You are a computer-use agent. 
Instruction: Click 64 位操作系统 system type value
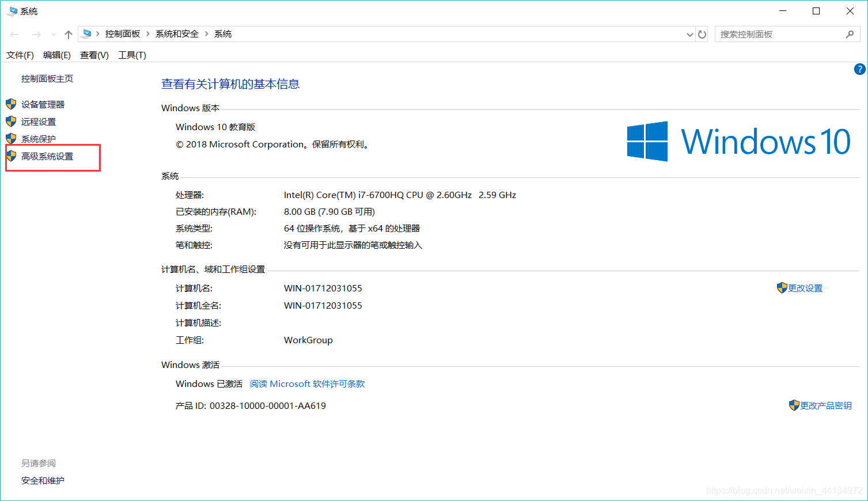point(352,229)
